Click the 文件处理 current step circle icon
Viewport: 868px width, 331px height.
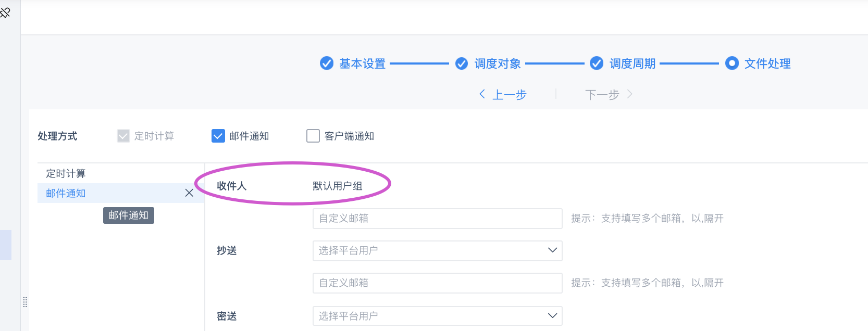pyautogui.click(x=732, y=63)
